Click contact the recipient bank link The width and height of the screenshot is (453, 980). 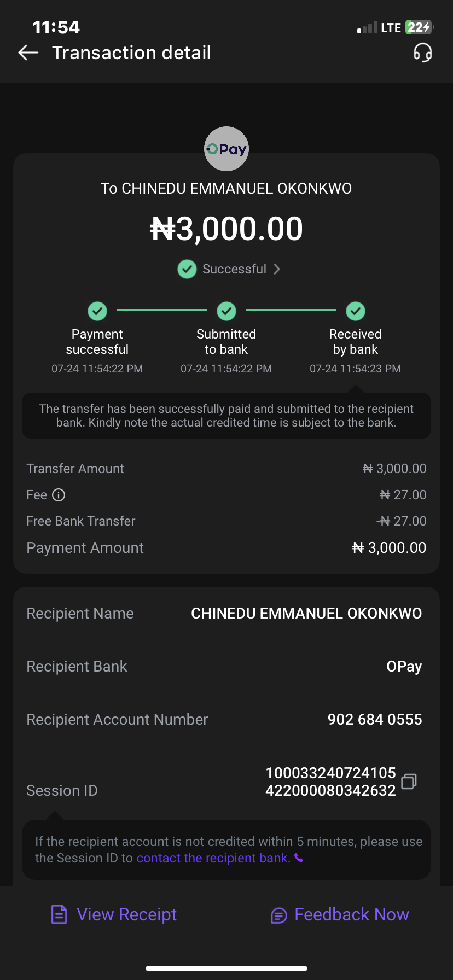click(x=213, y=858)
